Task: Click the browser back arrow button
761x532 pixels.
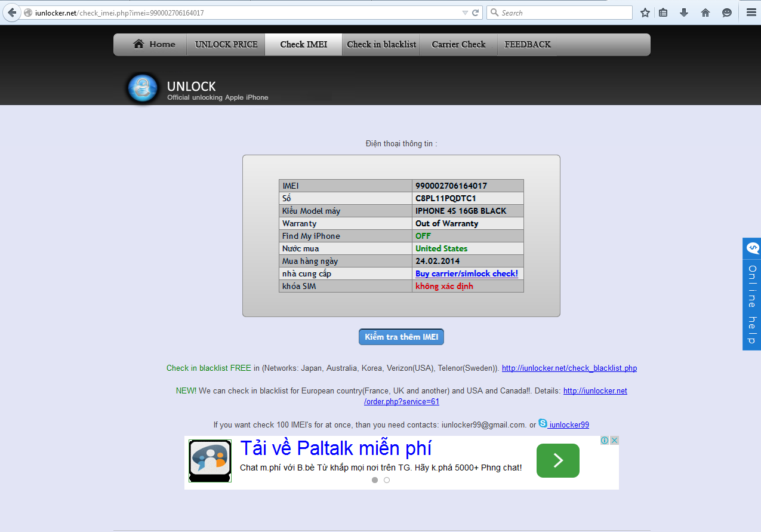Action: [x=12, y=13]
